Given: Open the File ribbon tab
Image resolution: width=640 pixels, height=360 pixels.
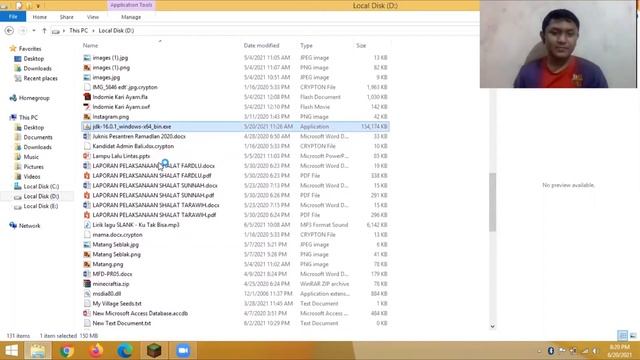Looking at the screenshot, I should click(13, 17).
